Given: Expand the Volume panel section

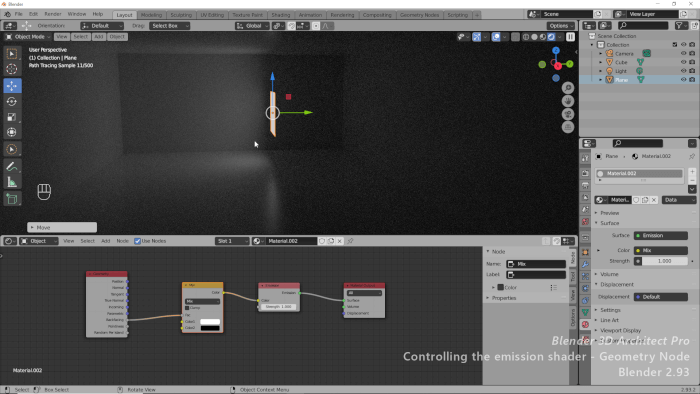Looking at the screenshot, I should tap(609, 274).
